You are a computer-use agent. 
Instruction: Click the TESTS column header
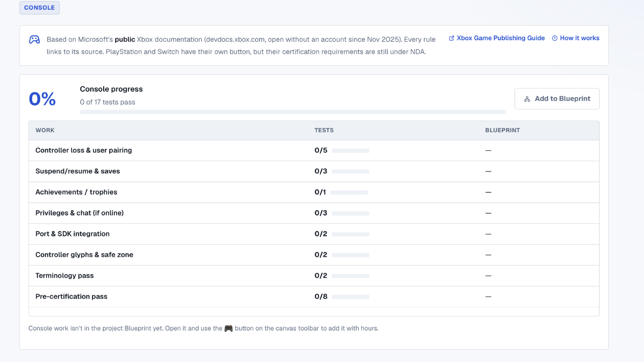324,130
